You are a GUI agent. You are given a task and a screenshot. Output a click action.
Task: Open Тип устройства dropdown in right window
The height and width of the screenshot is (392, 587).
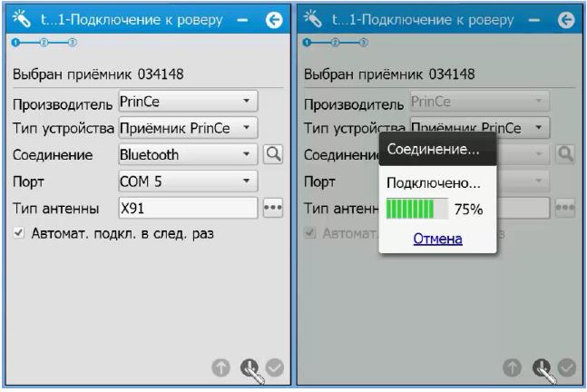click(x=480, y=128)
